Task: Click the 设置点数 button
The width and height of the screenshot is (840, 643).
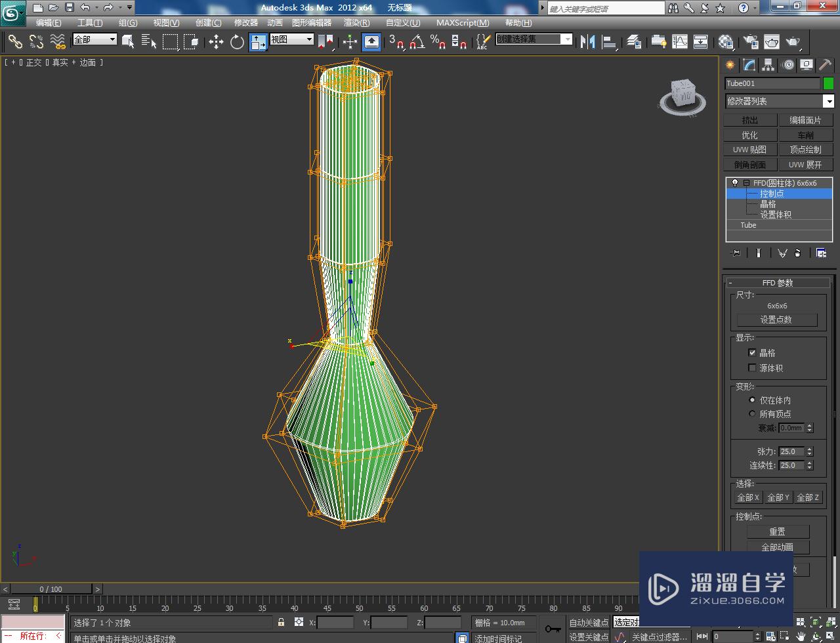Action: click(x=777, y=320)
